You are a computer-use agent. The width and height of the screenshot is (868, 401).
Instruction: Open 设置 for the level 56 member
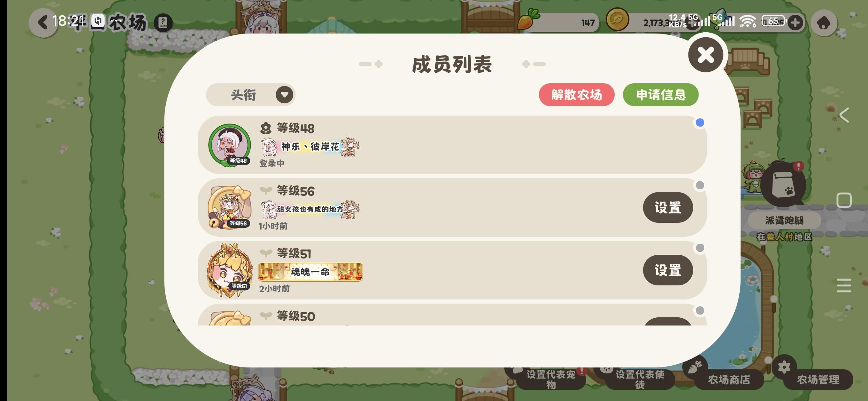tap(668, 207)
